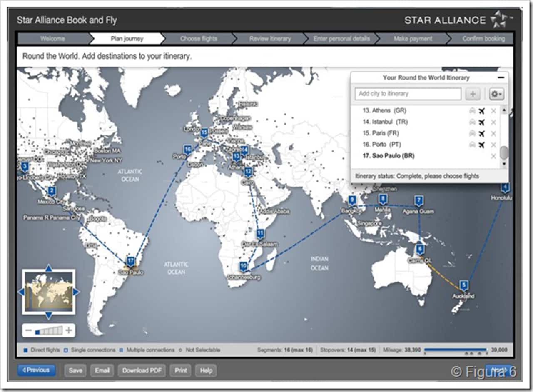
Task: Collapse the Your Round the World Itinerary panel
Action: (x=501, y=77)
